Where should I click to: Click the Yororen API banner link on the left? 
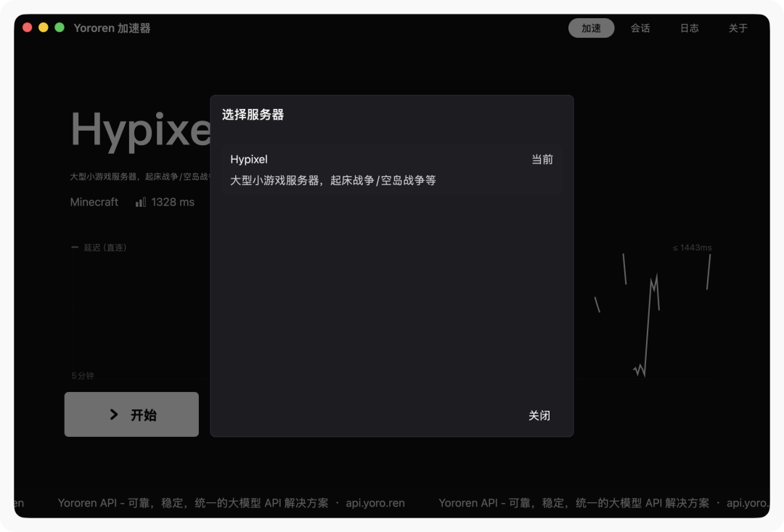tap(231, 503)
